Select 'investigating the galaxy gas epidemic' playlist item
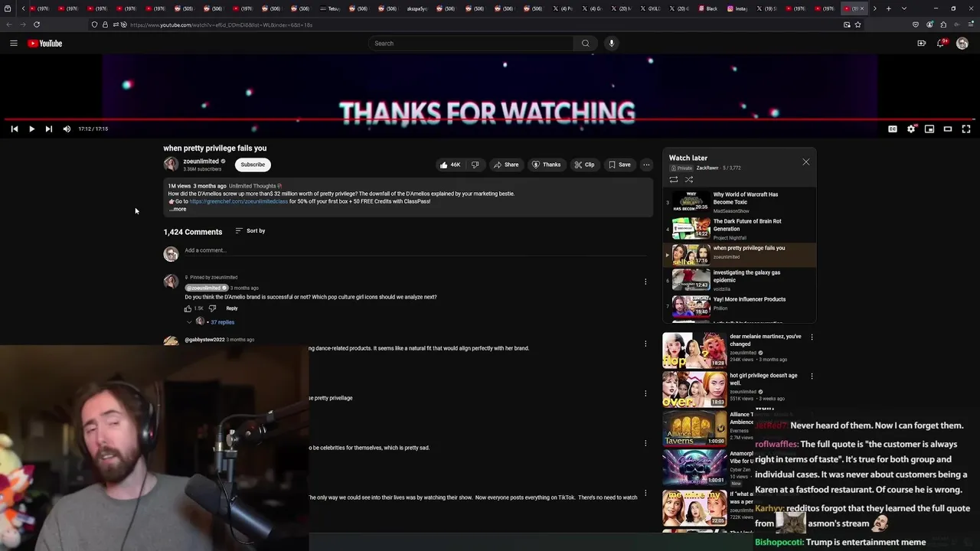980x551 pixels. pyautogui.click(x=740, y=279)
